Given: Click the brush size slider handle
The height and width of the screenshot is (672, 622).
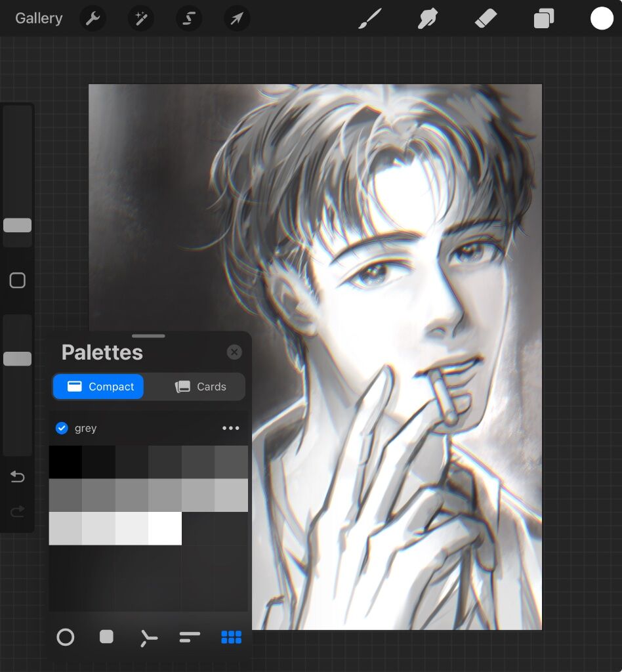Looking at the screenshot, I should (x=17, y=225).
